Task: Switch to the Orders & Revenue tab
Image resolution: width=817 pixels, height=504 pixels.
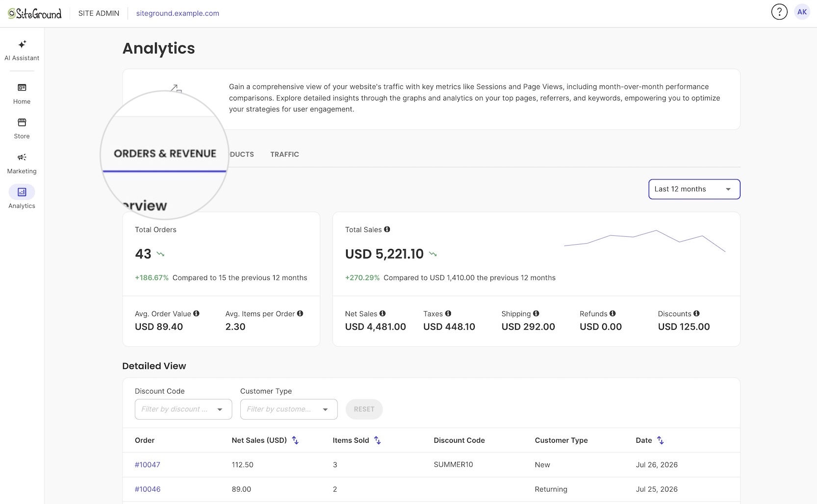Action: tap(165, 153)
